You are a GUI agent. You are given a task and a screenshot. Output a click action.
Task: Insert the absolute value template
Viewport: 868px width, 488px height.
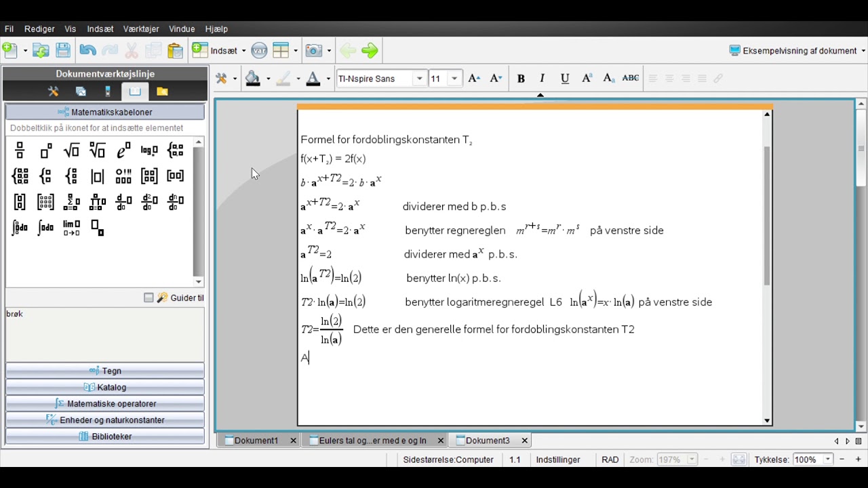(97, 176)
